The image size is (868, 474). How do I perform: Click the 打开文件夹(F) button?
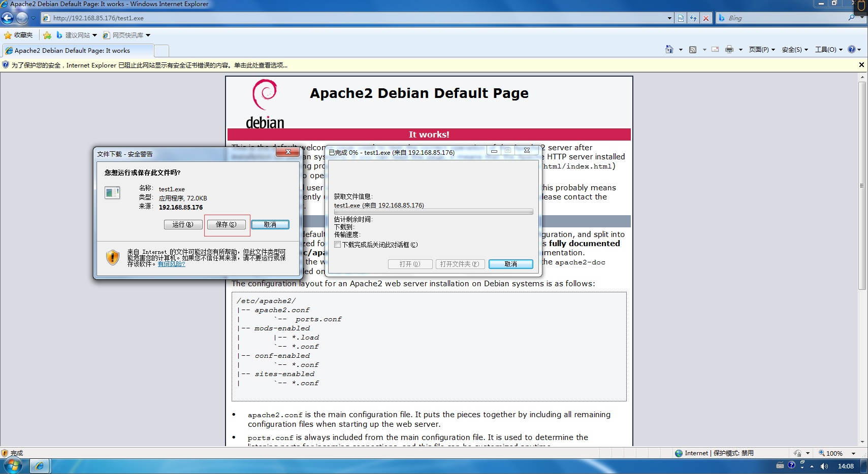click(460, 264)
